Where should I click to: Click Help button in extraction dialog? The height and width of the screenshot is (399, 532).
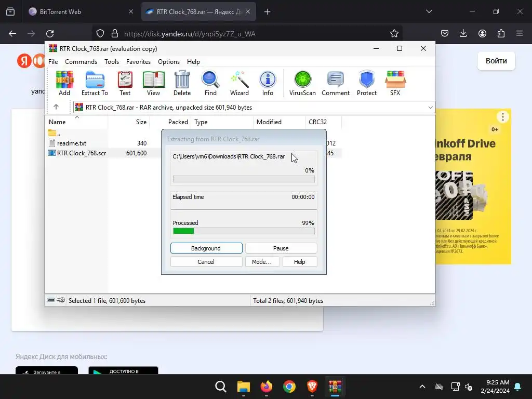tap(300, 262)
